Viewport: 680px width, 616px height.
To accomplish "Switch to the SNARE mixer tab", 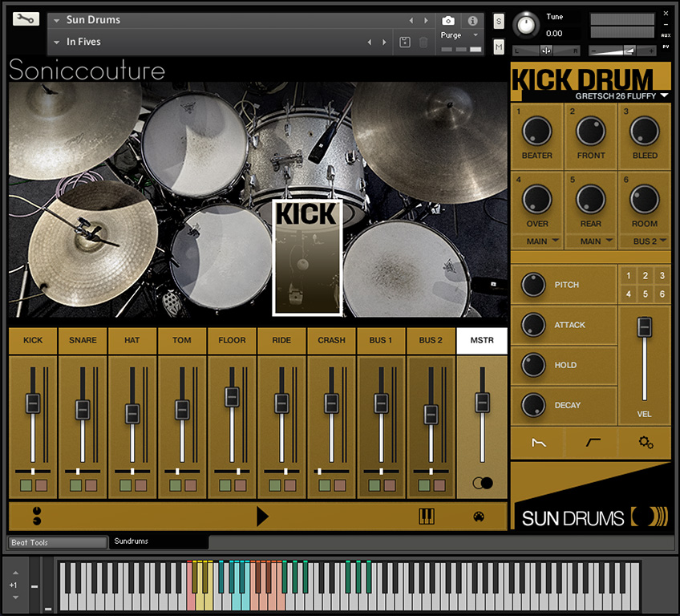I will (83, 340).
